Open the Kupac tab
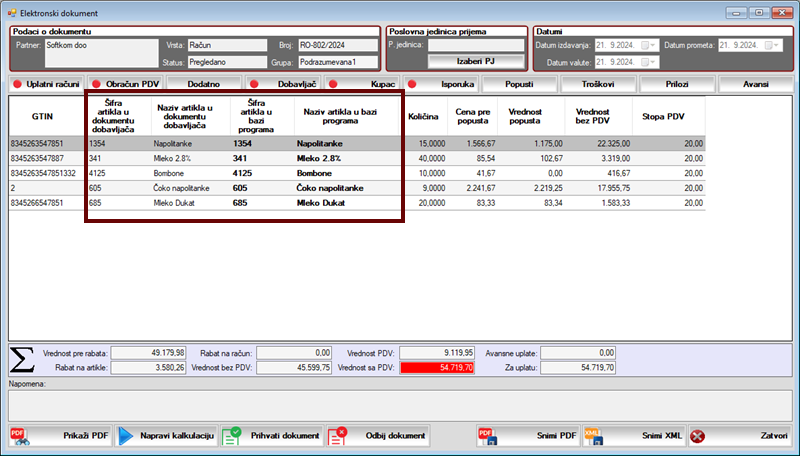 point(361,84)
